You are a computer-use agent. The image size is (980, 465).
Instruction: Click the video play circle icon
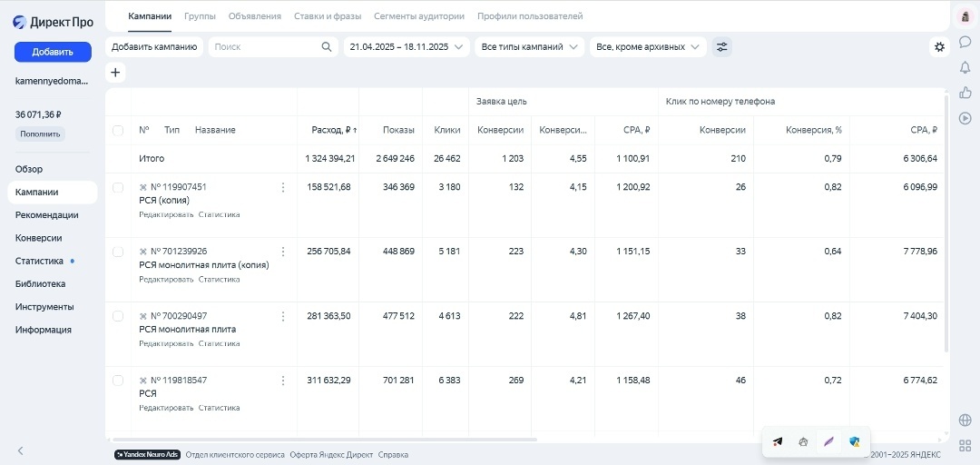(965, 118)
